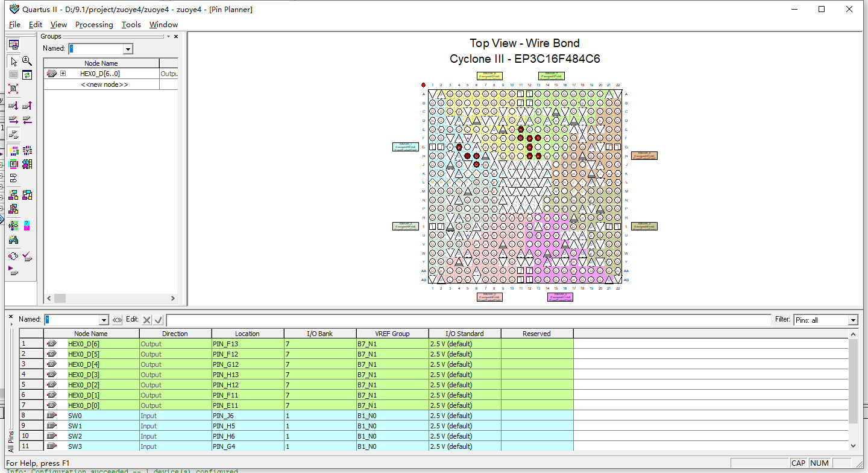
Task: Click the red-magenta blocks icon
Action: coord(13,209)
